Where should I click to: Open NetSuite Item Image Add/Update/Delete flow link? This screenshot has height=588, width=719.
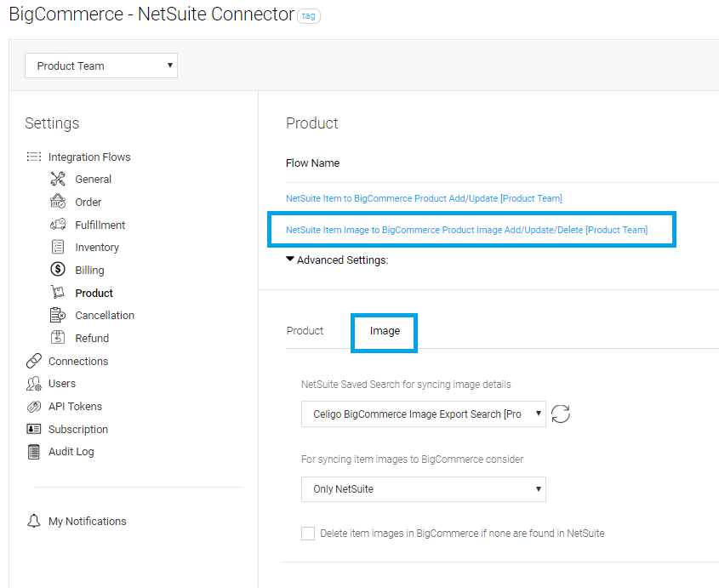(x=467, y=230)
